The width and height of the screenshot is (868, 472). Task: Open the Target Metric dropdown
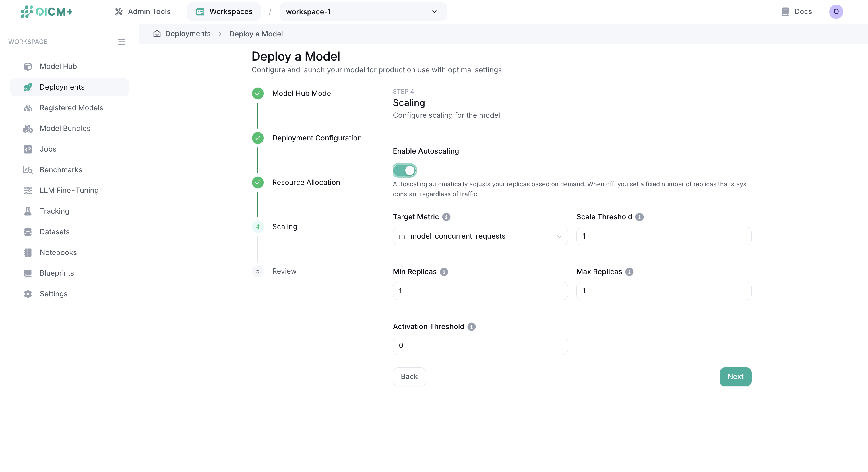click(x=480, y=236)
